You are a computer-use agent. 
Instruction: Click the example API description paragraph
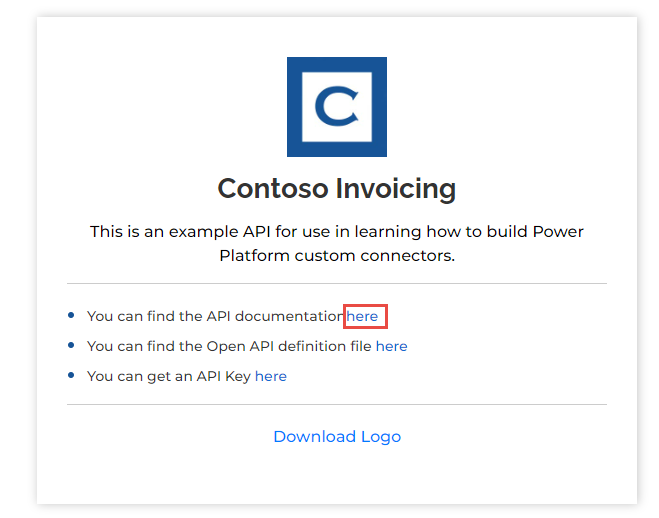pyautogui.click(x=337, y=243)
